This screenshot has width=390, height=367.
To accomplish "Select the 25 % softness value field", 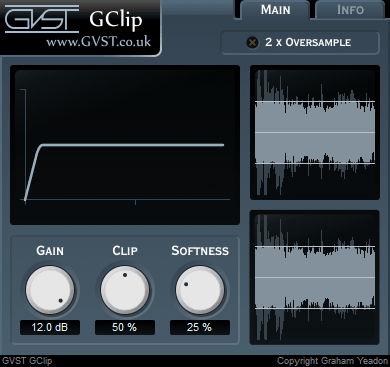I will 200,327.
